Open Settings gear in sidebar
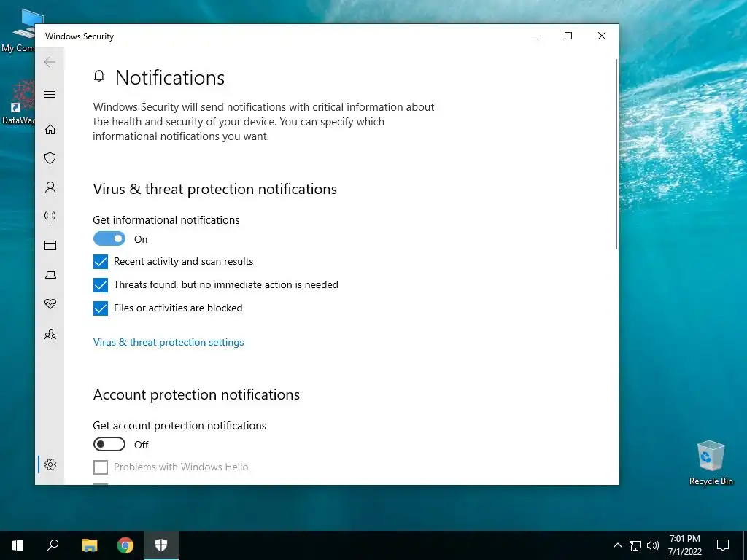747x560 pixels. coord(50,464)
